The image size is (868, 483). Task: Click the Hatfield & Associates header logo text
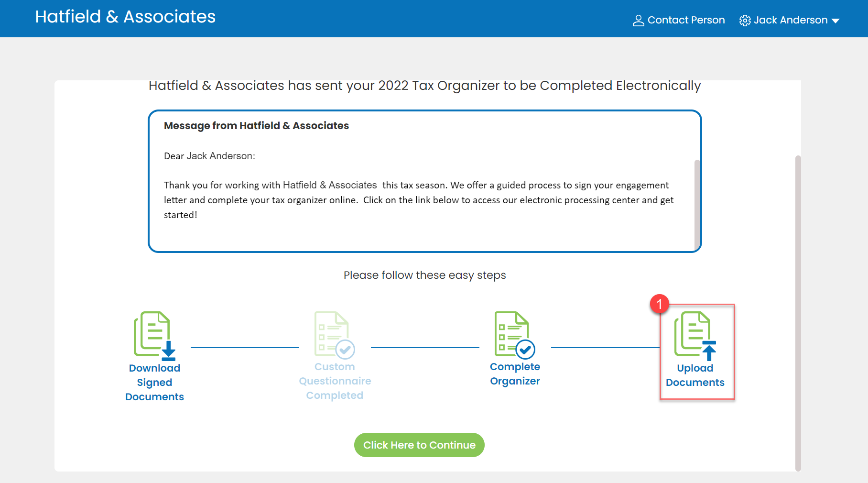pyautogui.click(x=125, y=17)
